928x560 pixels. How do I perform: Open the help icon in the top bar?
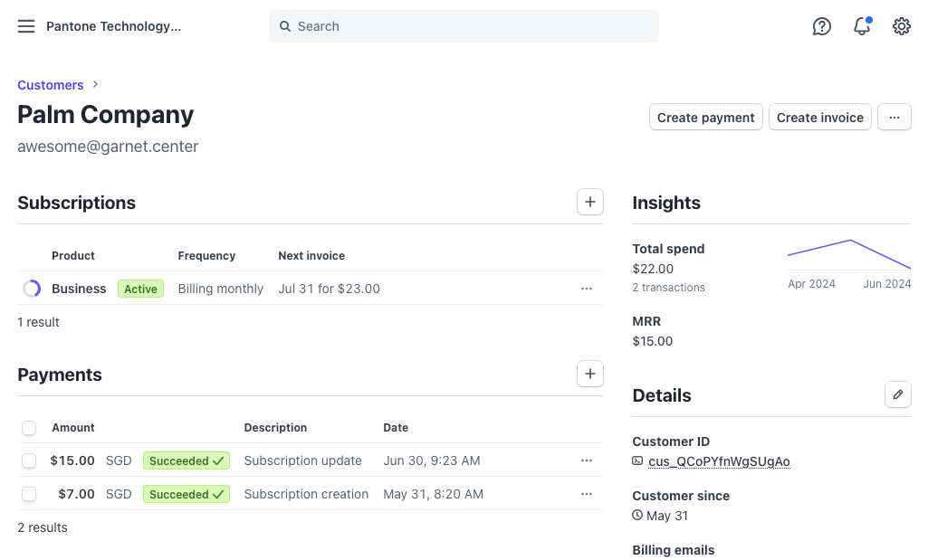pyautogui.click(x=821, y=26)
